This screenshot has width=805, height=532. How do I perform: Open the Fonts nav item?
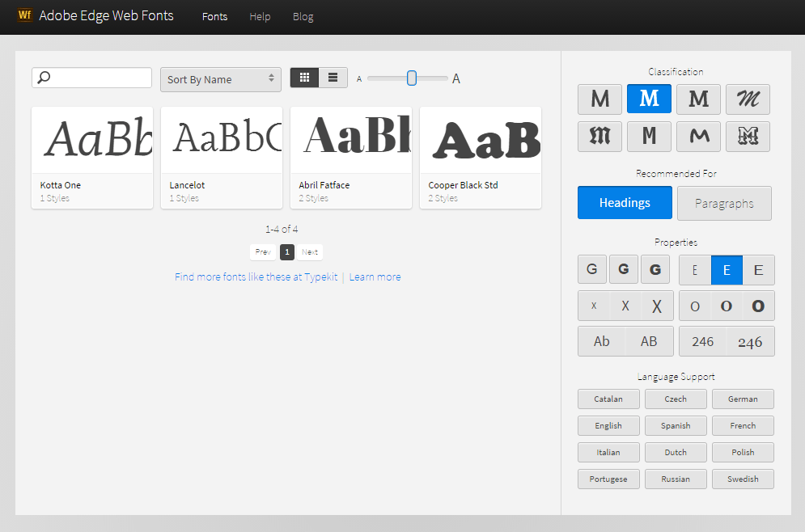(x=214, y=16)
